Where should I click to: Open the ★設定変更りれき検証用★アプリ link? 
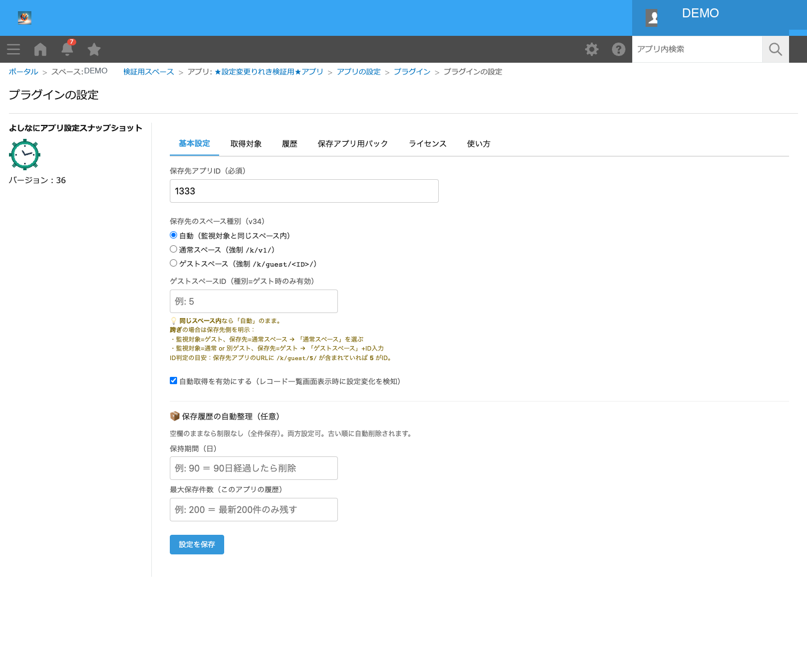[x=269, y=72]
